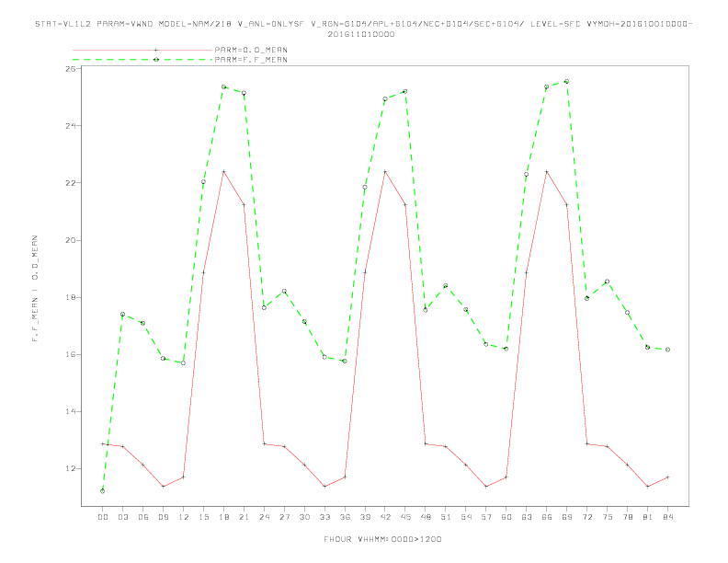Click the green circle marker at hour 84
The image size is (728, 563).
pos(667,350)
